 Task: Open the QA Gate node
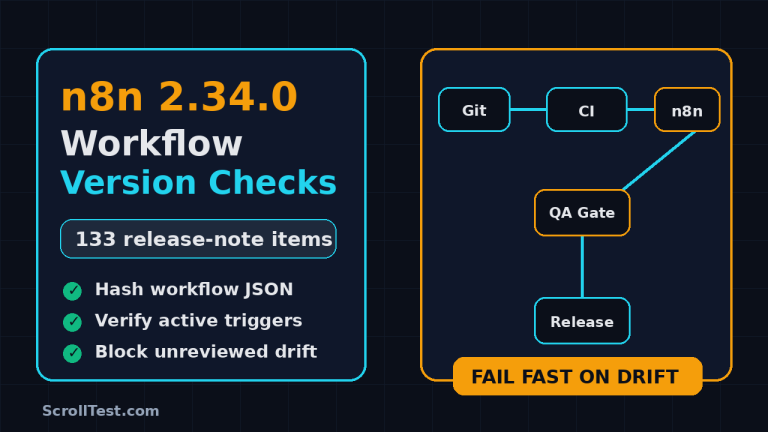tap(582, 213)
